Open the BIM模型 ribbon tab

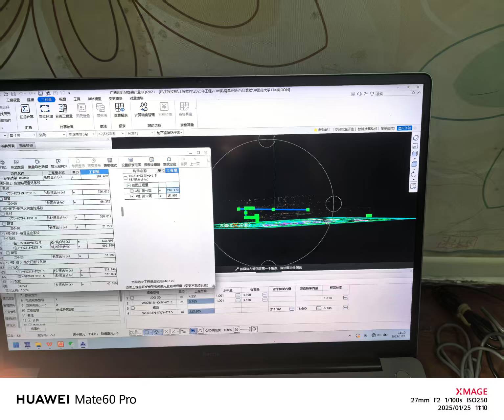94,99
